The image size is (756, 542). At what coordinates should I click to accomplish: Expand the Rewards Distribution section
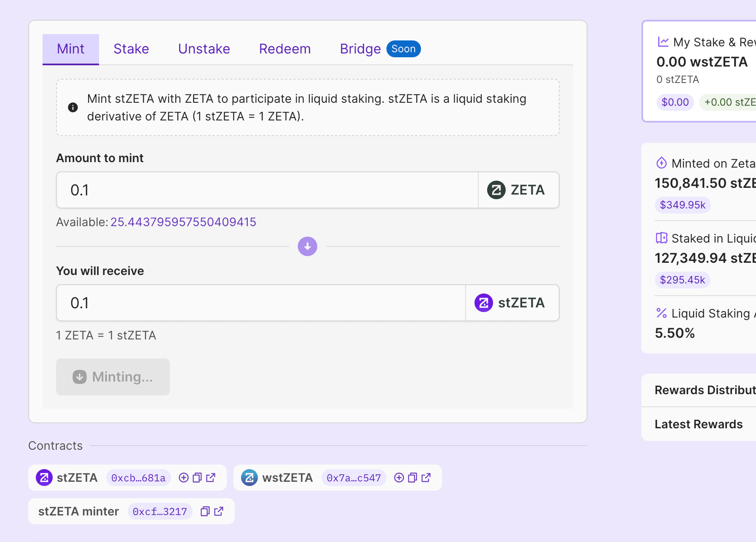tap(705, 390)
